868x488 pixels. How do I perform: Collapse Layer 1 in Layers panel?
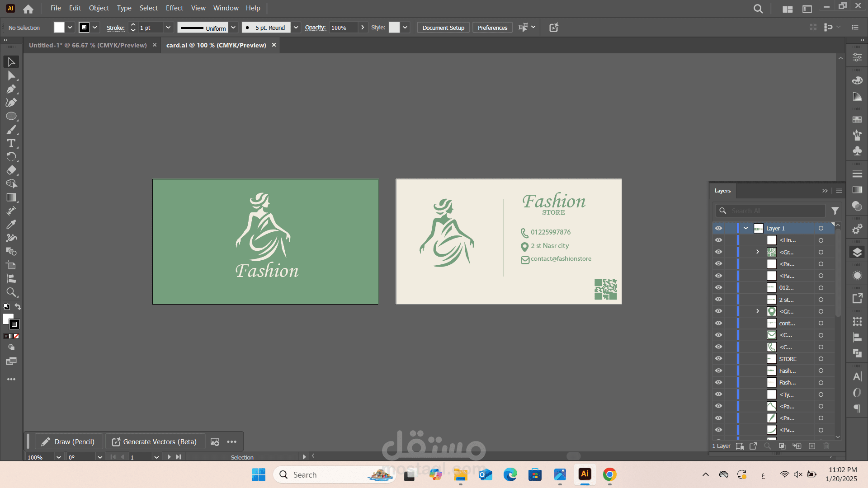click(x=746, y=228)
